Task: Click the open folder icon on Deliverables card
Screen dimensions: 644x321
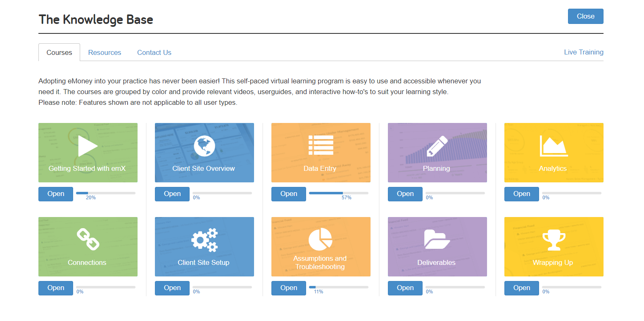Action: [x=437, y=240]
